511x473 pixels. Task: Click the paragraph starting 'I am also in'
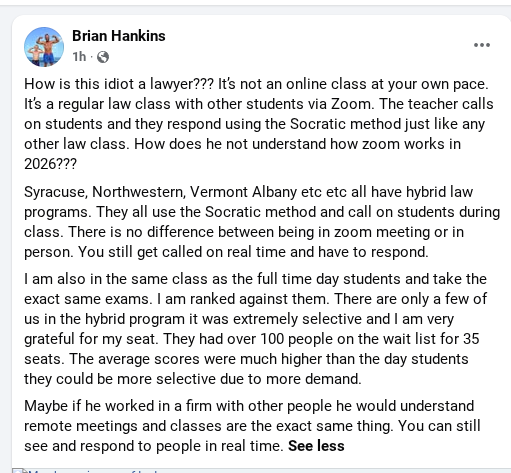coord(256,329)
